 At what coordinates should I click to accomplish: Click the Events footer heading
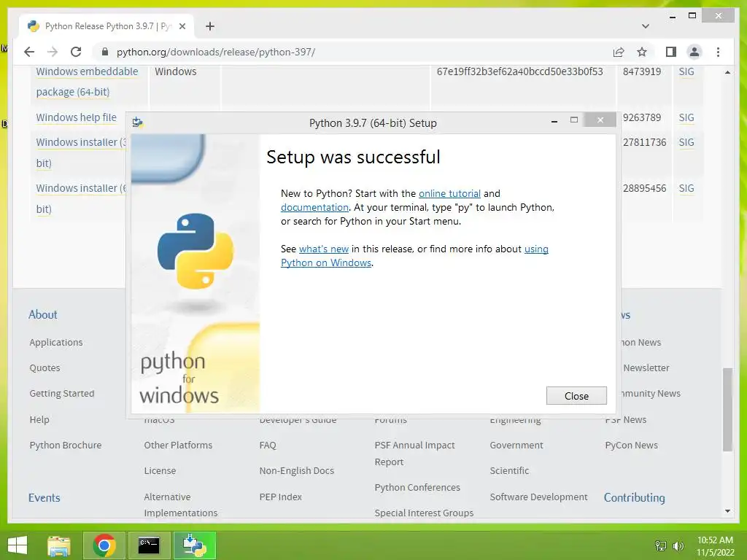44,497
